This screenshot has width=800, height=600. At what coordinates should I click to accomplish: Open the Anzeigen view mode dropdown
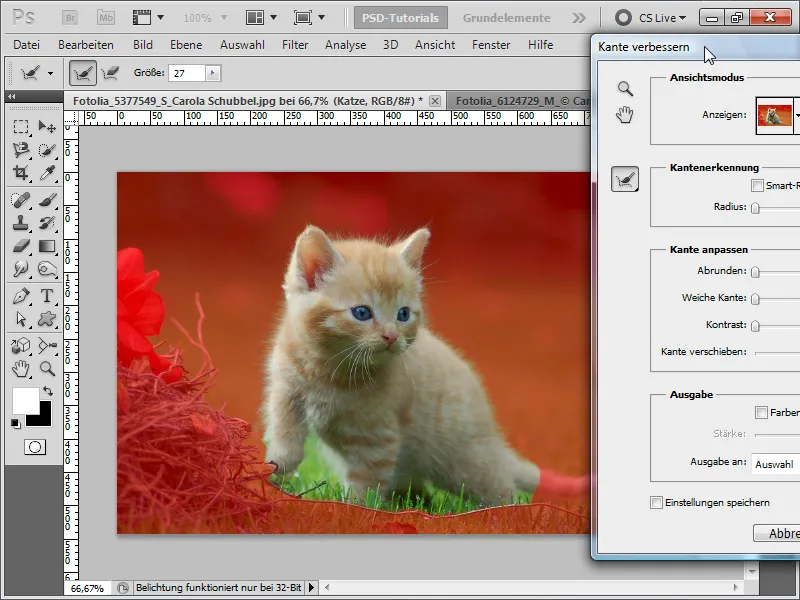coord(796,116)
